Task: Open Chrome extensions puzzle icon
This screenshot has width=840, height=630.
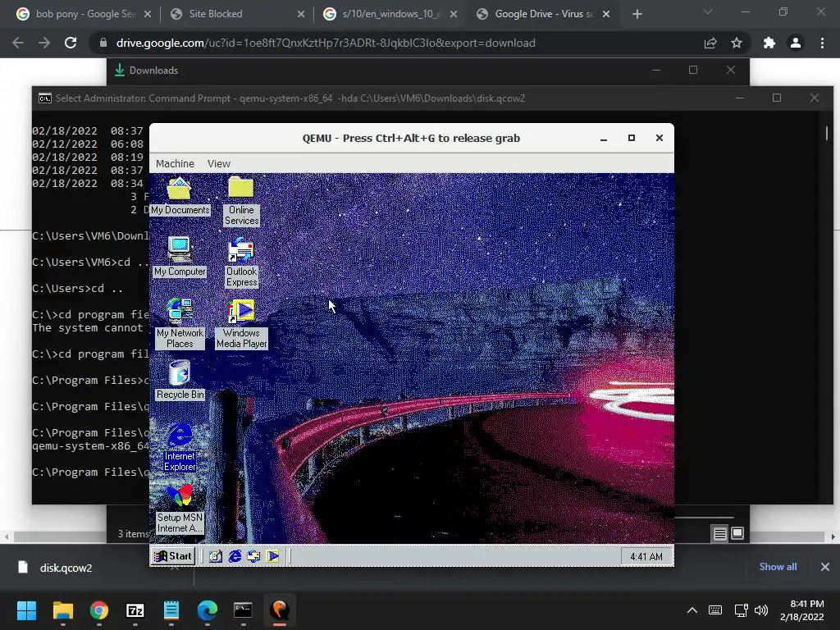Action: (769, 43)
